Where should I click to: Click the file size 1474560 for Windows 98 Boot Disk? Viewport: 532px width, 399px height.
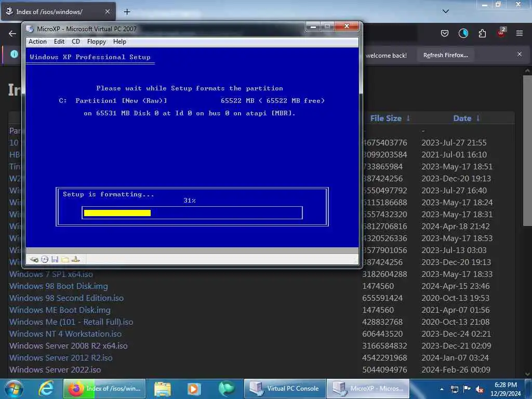point(378,286)
